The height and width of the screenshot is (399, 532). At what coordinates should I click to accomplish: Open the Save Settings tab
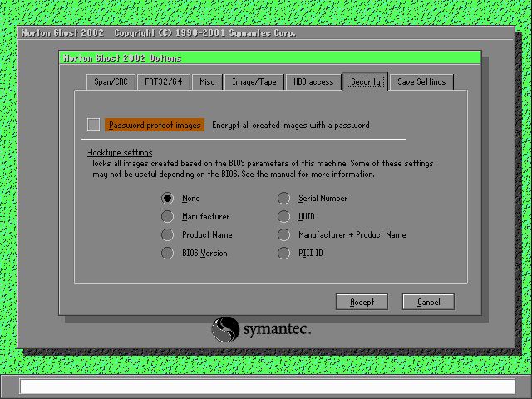(421, 82)
